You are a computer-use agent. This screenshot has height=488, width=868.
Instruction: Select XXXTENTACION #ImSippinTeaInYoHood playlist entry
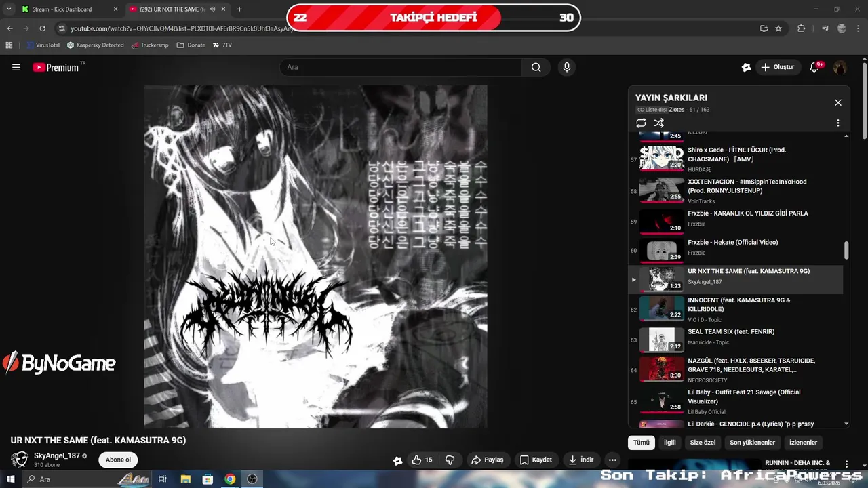(x=736, y=190)
